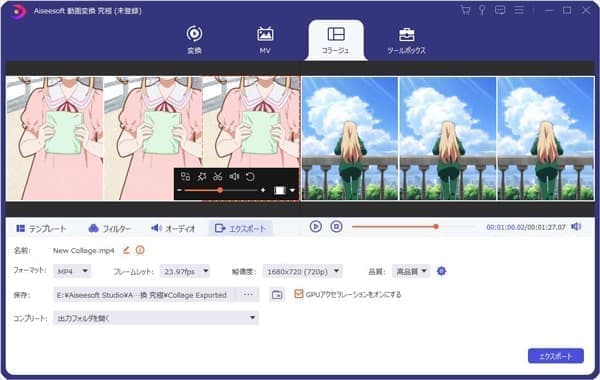Select the first sky balcony clip
Viewport: 600px width, 380px height.
pyautogui.click(x=350, y=138)
